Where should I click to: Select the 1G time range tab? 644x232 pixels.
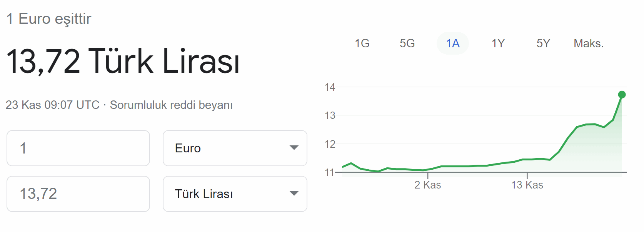[362, 43]
